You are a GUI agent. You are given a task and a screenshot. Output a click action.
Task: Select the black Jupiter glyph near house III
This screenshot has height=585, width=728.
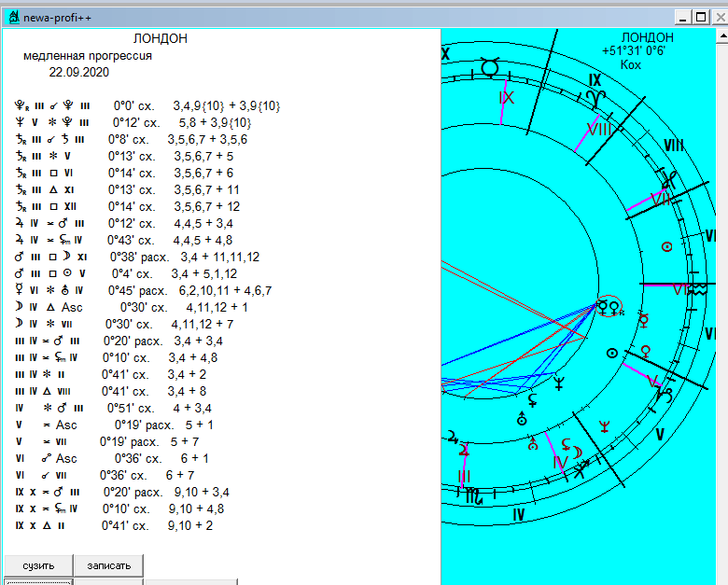453,437
